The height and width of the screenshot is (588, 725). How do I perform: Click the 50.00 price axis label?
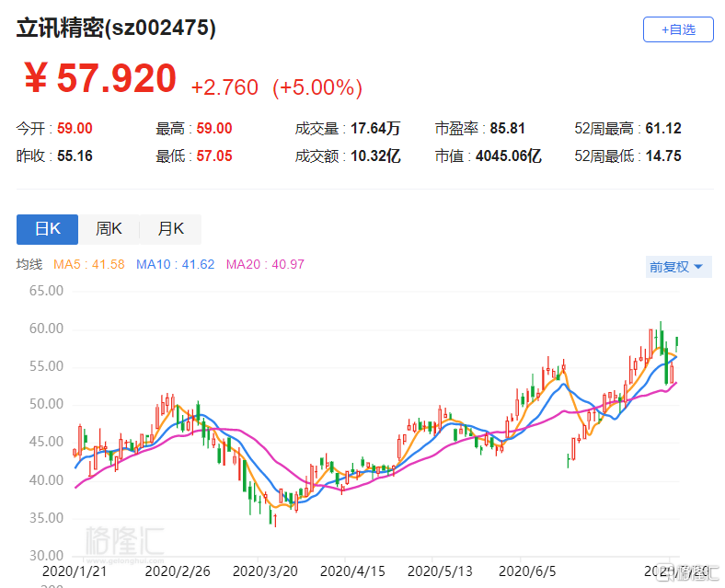point(46,405)
